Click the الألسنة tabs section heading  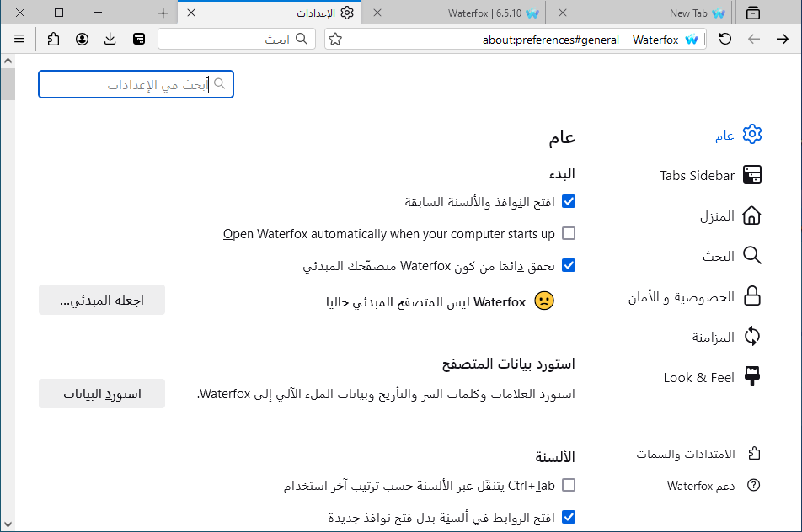(x=555, y=456)
